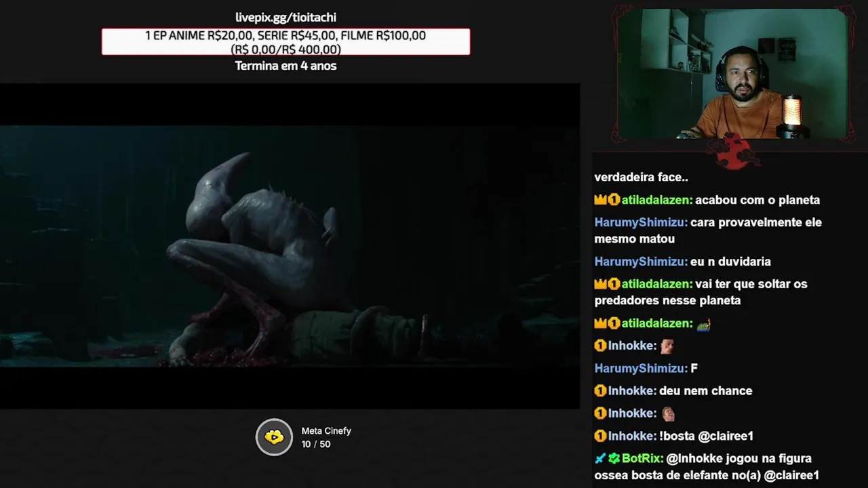Click HarumyShimizu's username on "cara provavelmente ele"
Image resolution: width=868 pixels, height=488 pixels.
tap(641, 222)
